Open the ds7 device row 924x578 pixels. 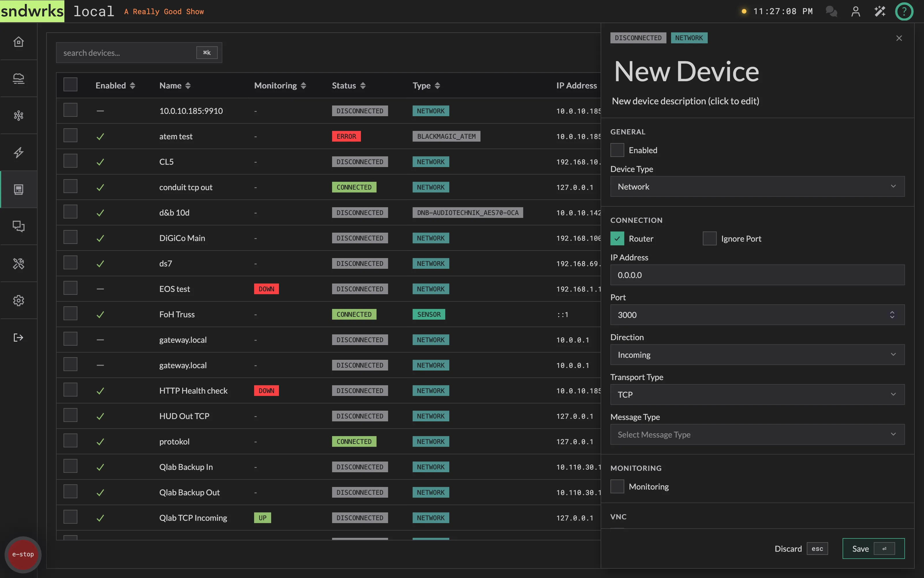point(165,263)
